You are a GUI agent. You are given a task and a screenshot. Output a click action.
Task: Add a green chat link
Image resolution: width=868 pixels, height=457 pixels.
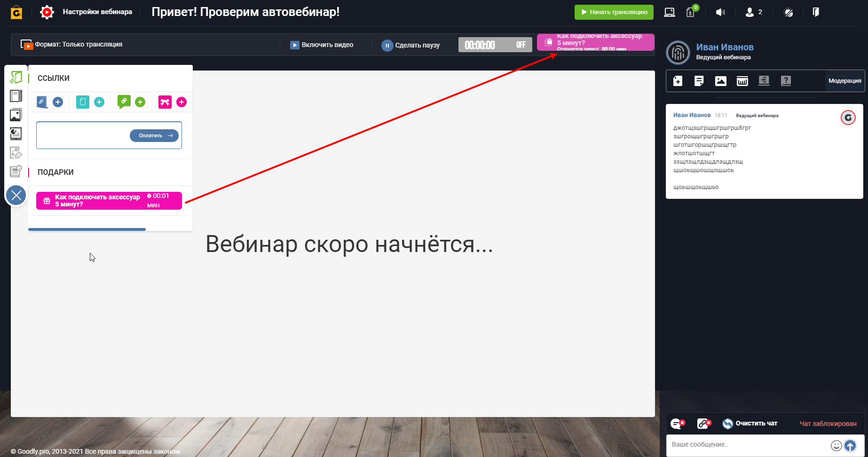[140, 102]
